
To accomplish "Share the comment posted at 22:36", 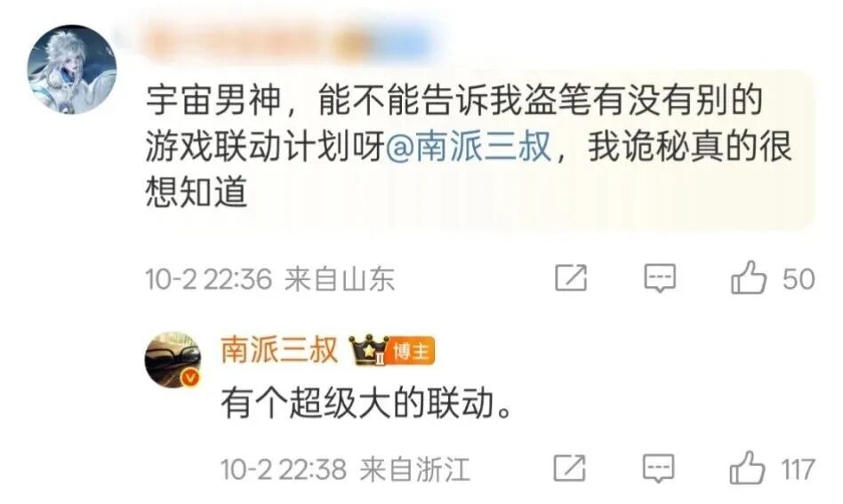I will point(570,278).
